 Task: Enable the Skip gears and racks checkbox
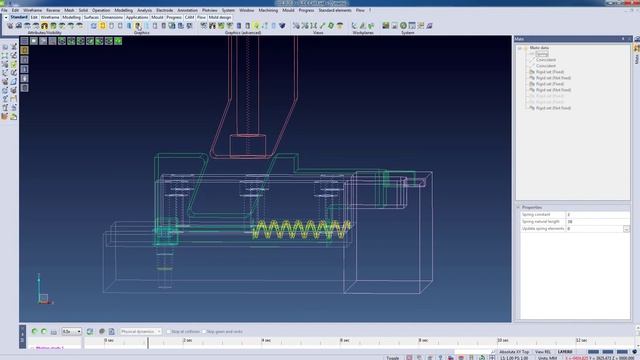click(x=204, y=331)
